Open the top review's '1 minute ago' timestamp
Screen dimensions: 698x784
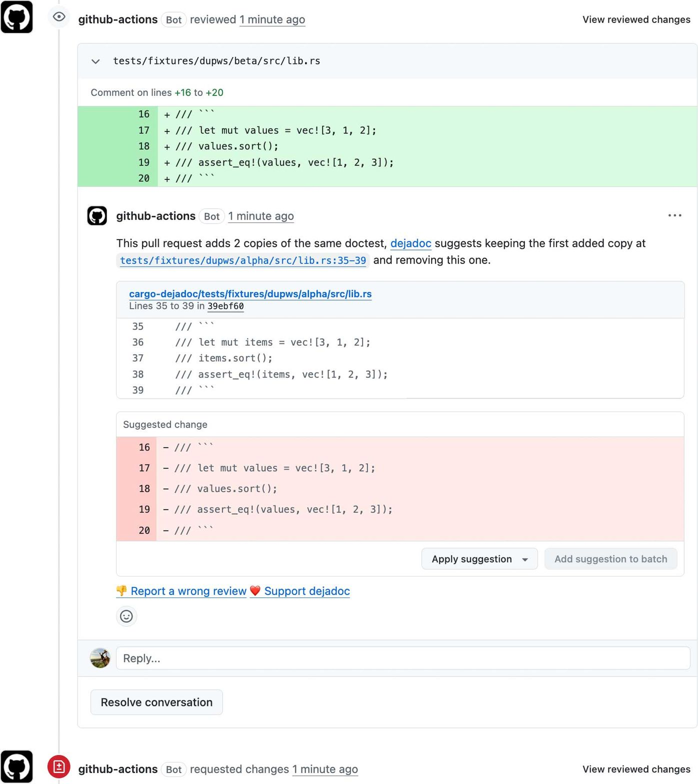pyautogui.click(x=272, y=19)
